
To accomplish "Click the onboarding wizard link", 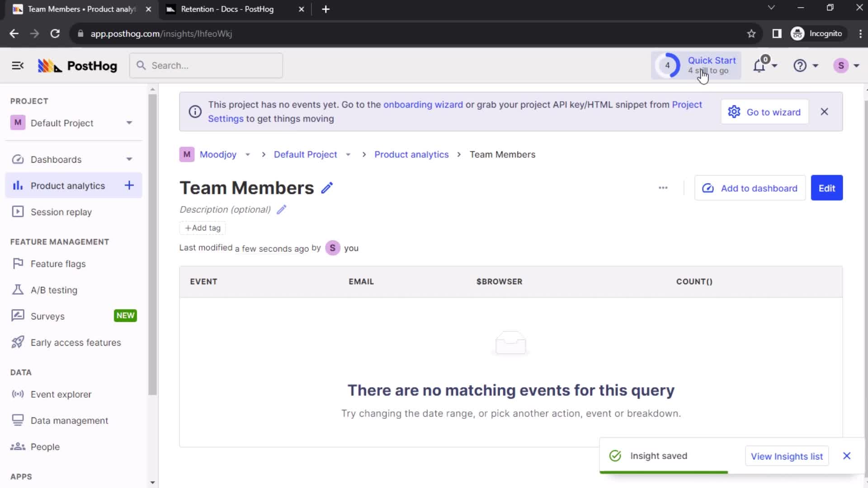I will point(423,104).
